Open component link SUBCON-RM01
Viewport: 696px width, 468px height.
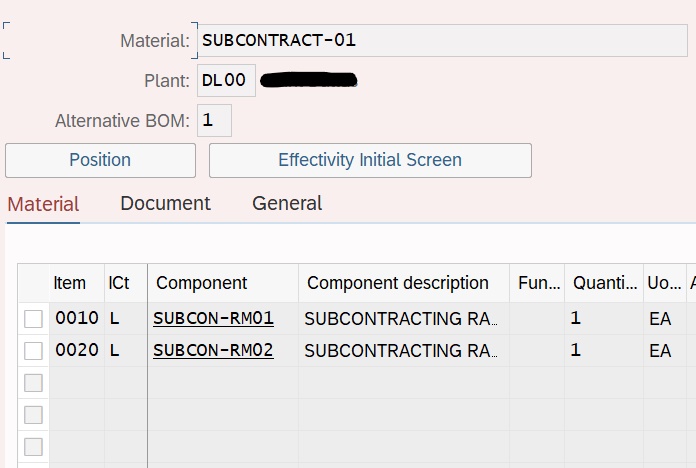click(x=213, y=319)
